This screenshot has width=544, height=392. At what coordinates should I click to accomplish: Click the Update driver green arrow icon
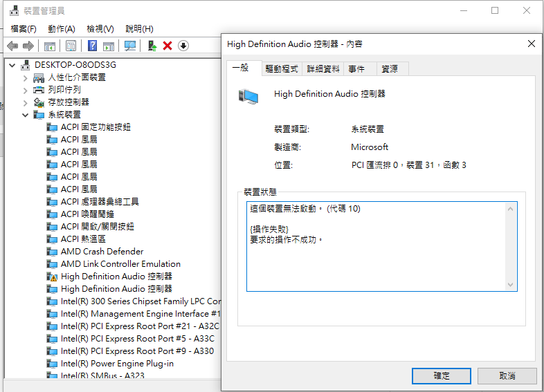pos(152,46)
